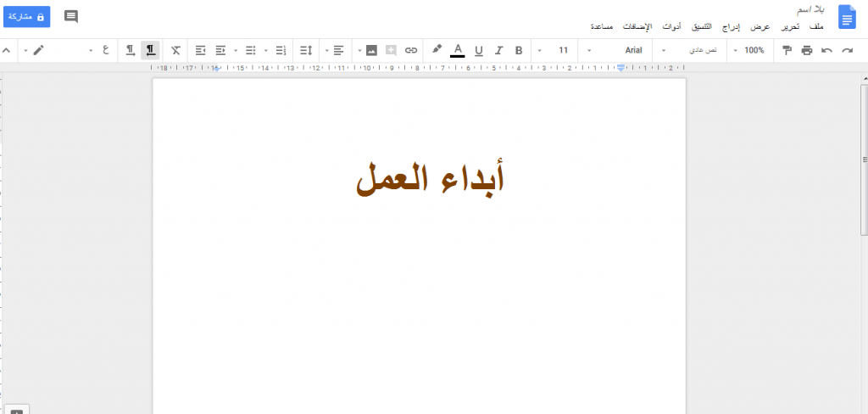The image size is (868, 414).
Task: Expand alignment dropdown arrow
Action: coord(326,51)
